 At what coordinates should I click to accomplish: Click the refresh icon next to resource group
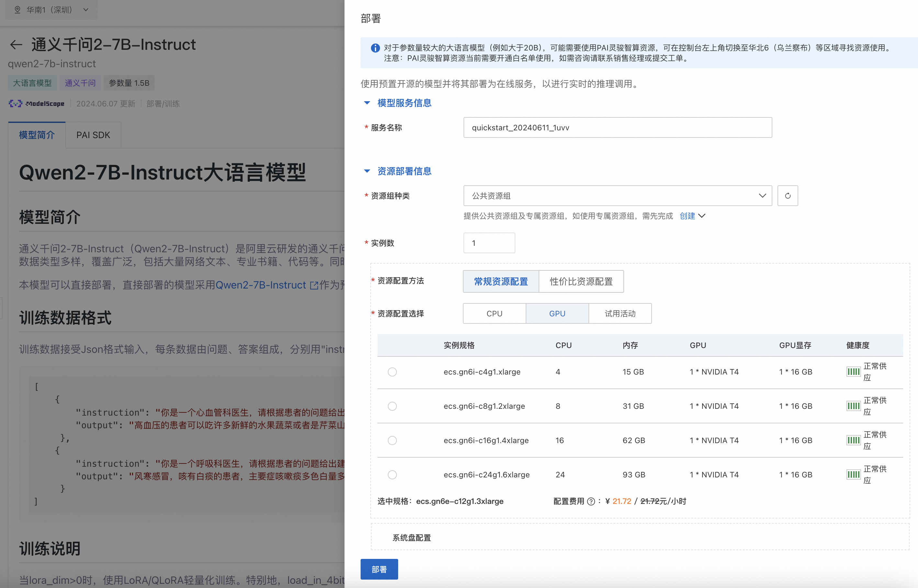point(787,196)
